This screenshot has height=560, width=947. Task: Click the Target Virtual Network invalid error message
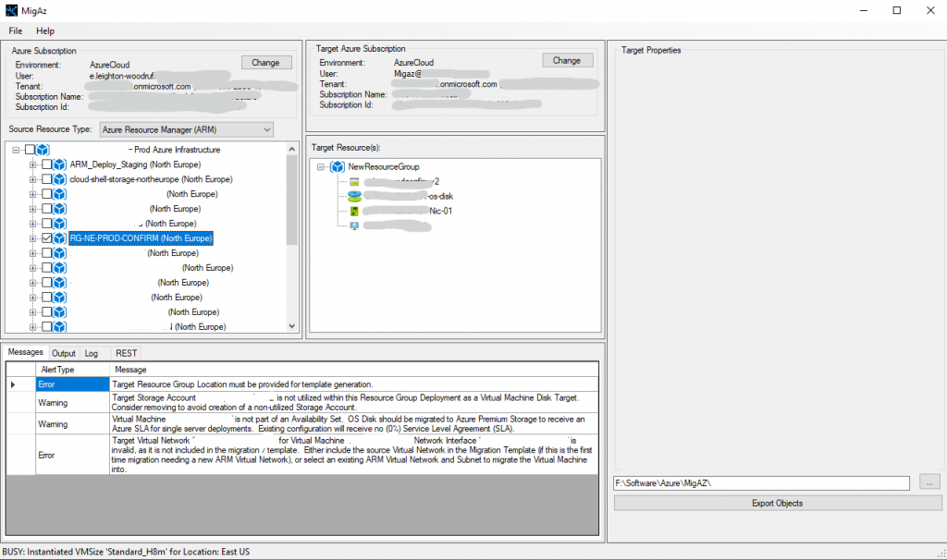pyautogui.click(x=354, y=455)
